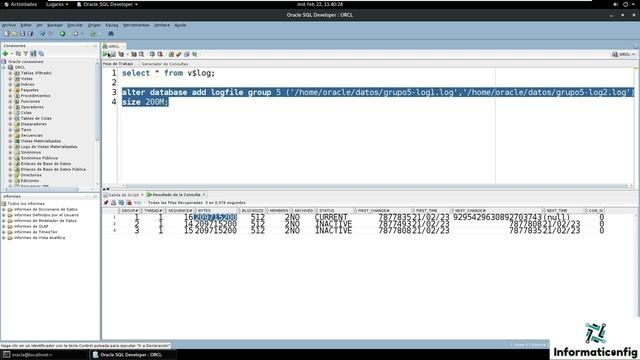
Task: Expand the Índices tree node
Action: pyautogui.click(x=10, y=84)
